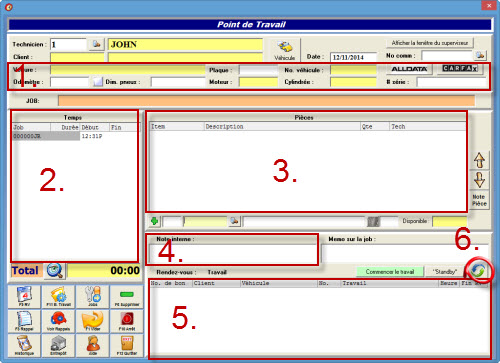Click the F10 Arrêt red stop button
500x363 pixels.
click(x=127, y=321)
